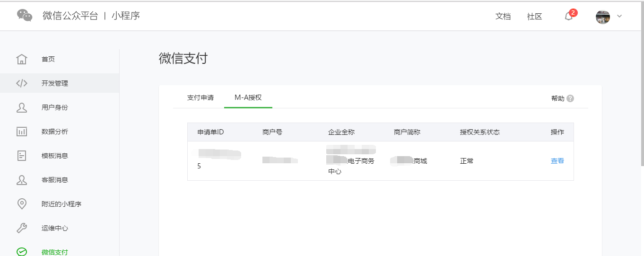This screenshot has width=644, height=256.
Task: Select the development management code icon
Action: click(x=22, y=83)
